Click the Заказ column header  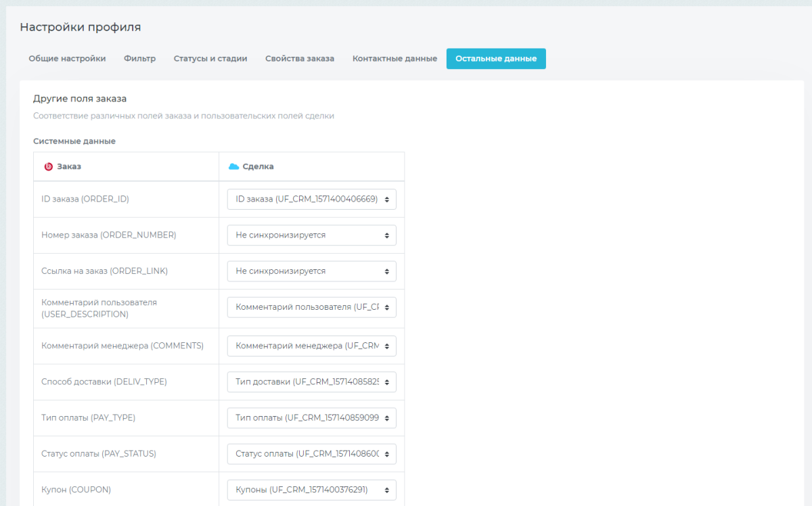tap(69, 166)
